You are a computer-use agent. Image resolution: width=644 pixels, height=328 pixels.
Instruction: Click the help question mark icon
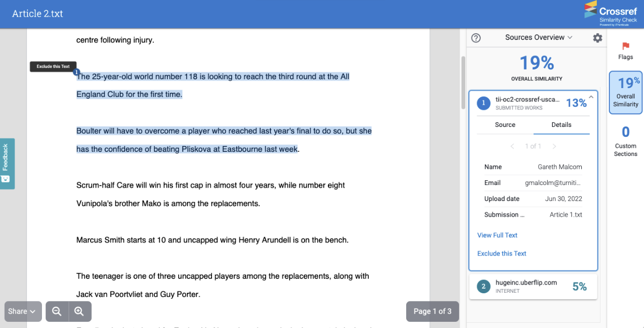click(476, 38)
